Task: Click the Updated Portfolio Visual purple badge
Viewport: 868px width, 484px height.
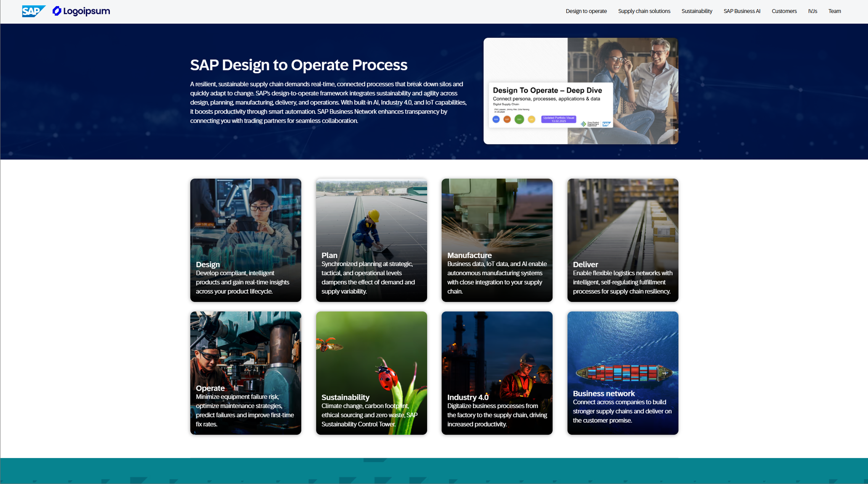Action: pyautogui.click(x=558, y=119)
